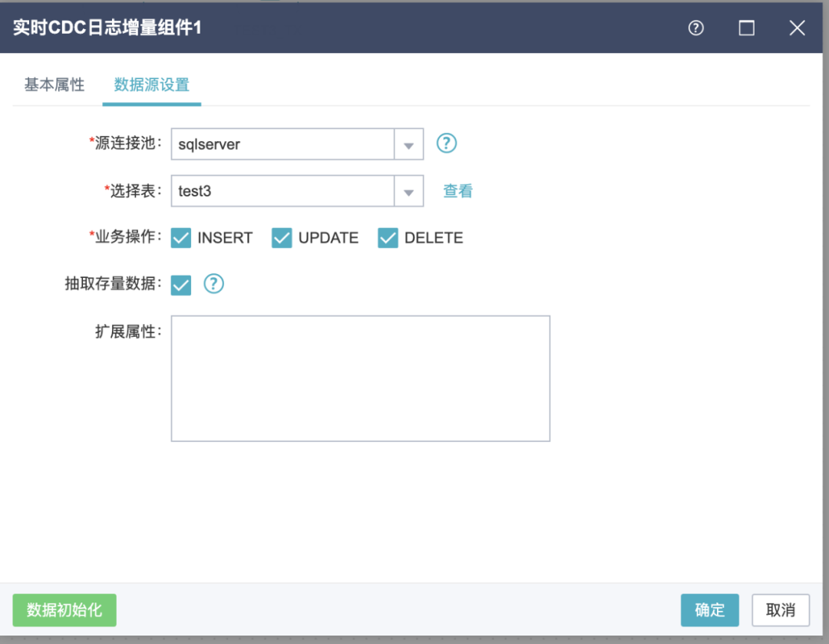Select the 数据源设置 tab
This screenshot has width=829, height=644.
tap(152, 85)
